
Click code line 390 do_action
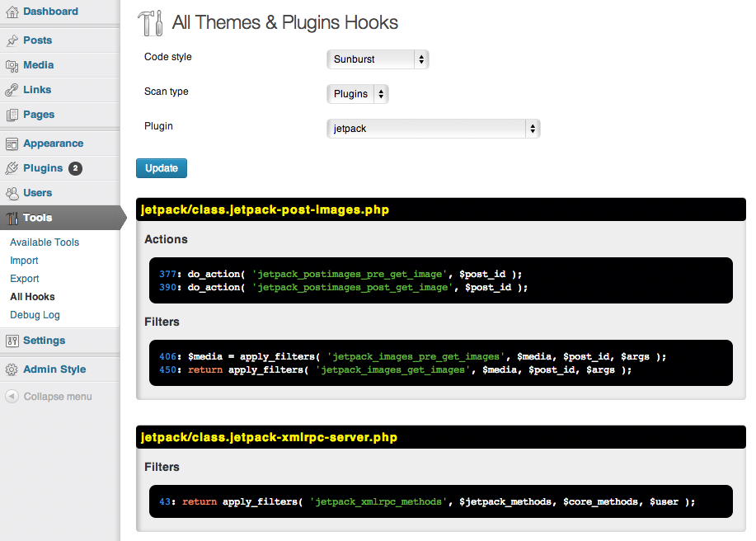(343, 287)
